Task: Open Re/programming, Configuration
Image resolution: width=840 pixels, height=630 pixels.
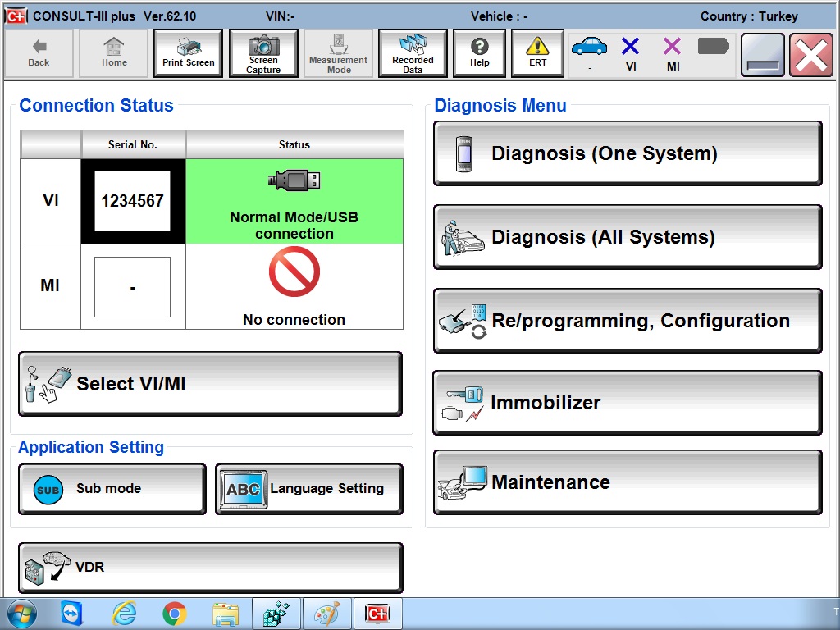Action: [628, 321]
